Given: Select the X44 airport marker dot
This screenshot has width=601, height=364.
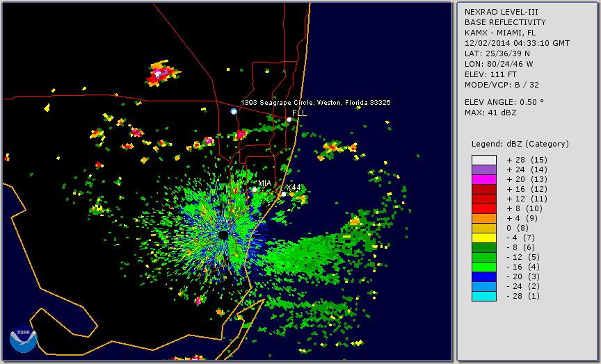Looking at the screenshot, I should pyautogui.click(x=284, y=194).
